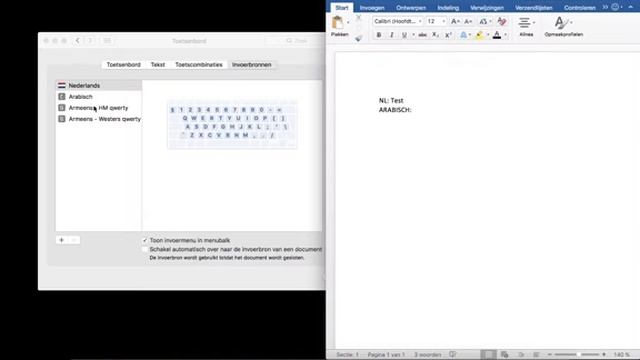The width and height of the screenshot is (640, 360).
Task: Open the Alinea paragraph options
Action: pyautogui.click(x=526, y=27)
